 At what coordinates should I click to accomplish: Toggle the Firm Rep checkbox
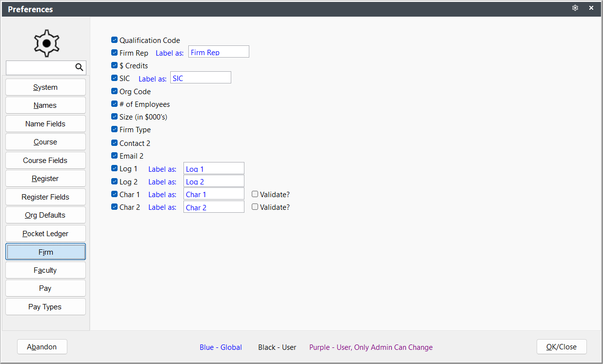click(115, 52)
